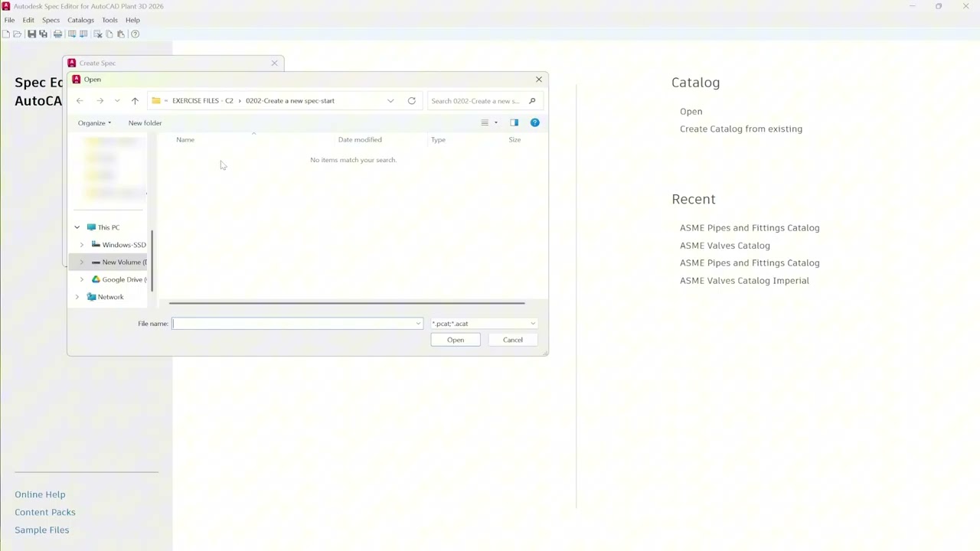The width and height of the screenshot is (980, 551).
Task: Open the File name combo dropdown
Action: [x=418, y=324]
